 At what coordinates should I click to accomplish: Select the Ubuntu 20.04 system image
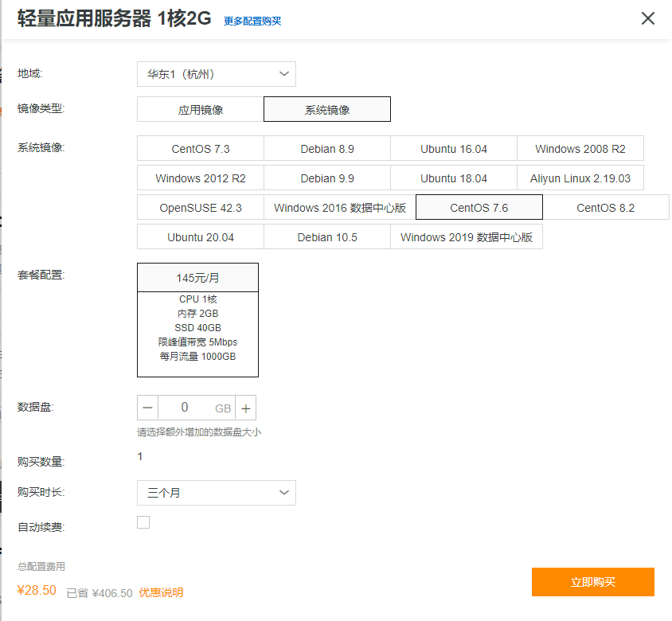pos(200,236)
